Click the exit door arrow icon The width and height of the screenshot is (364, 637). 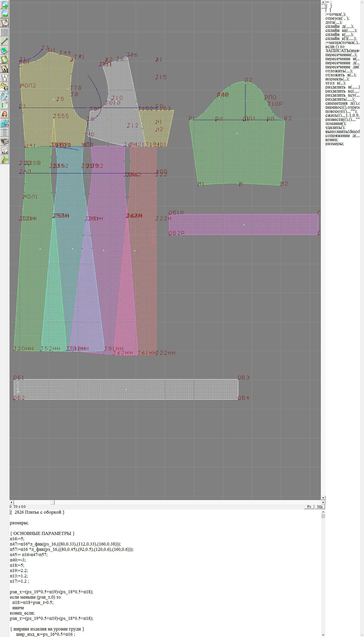tap(5, 159)
